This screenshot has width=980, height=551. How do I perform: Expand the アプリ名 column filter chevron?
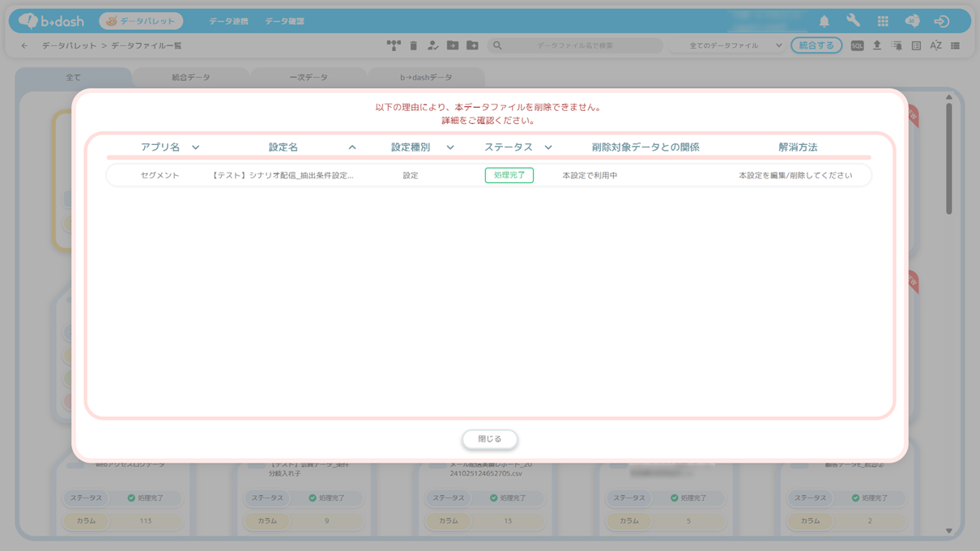(195, 147)
